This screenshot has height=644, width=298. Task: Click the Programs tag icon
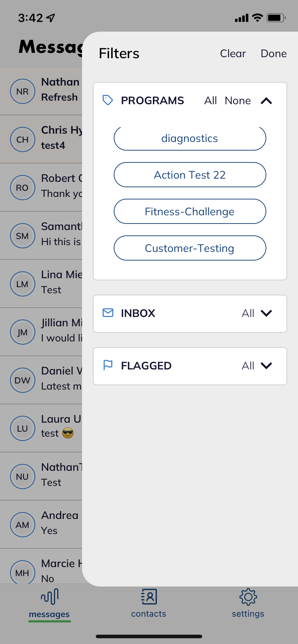[108, 100]
